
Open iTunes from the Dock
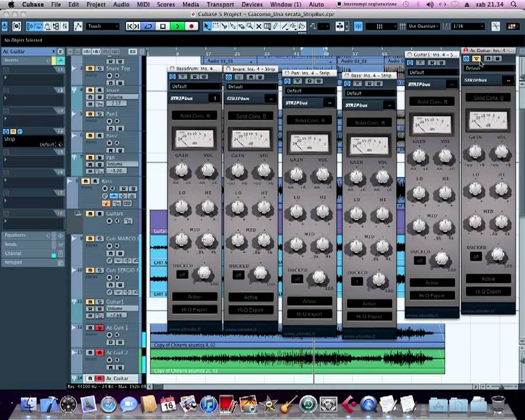point(208,404)
